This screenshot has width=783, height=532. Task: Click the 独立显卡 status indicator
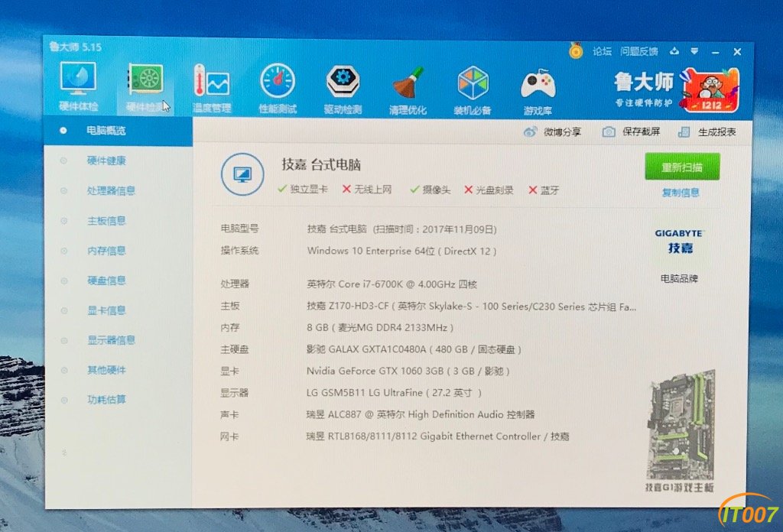(303, 189)
